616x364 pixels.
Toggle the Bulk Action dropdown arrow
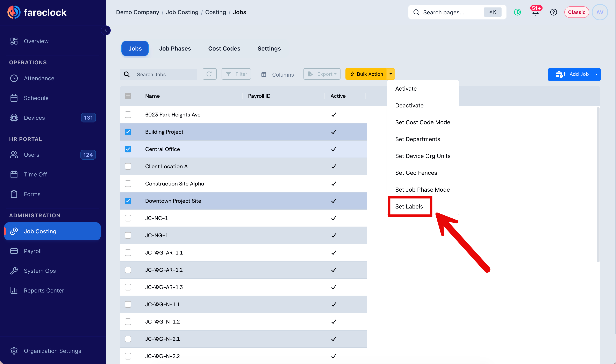pyautogui.click(x=391, y=74)
